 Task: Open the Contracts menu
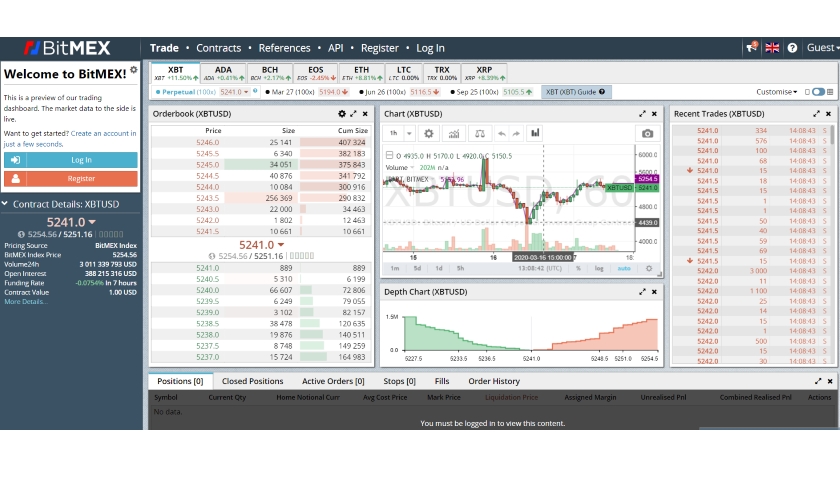pos(219,48)
